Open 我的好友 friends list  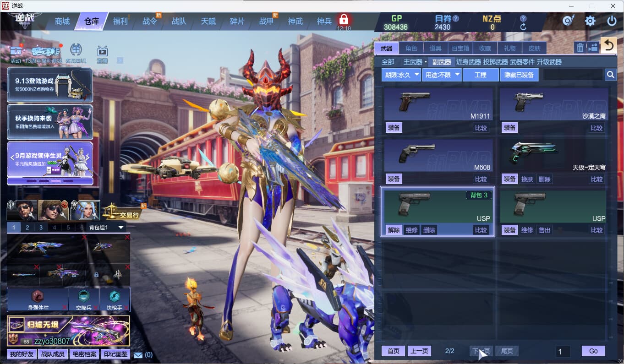(x=22, y=354)
